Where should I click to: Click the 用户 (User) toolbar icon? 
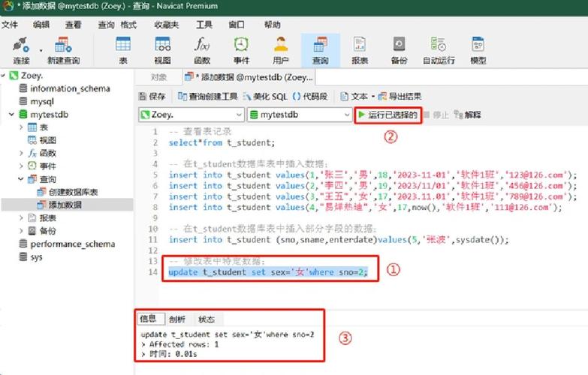tap(281, 49)
